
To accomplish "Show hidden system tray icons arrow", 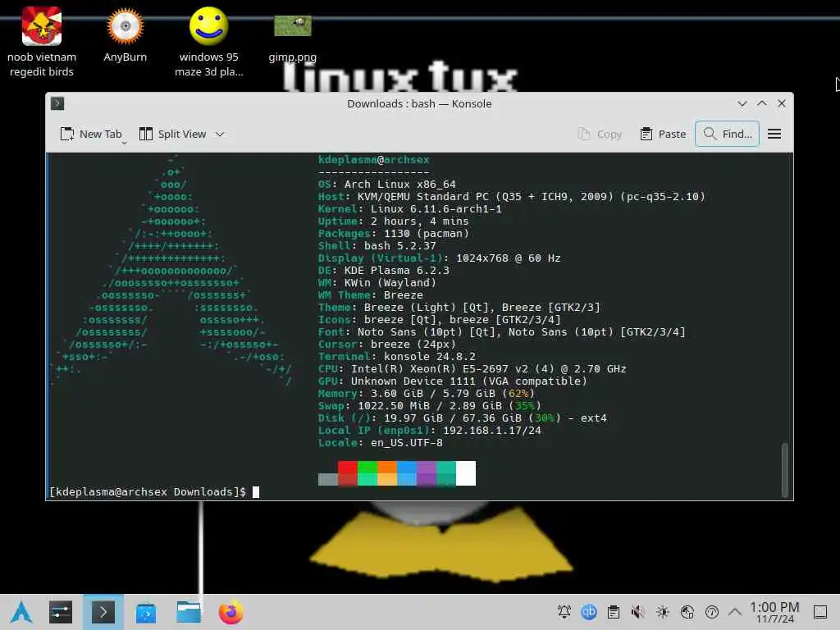I will [x=735, y=612].
